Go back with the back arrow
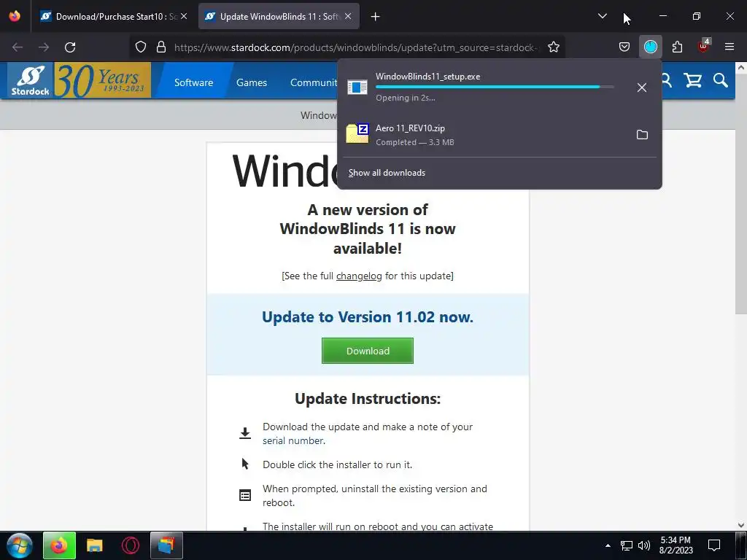Viewport: 747px width, 560px height. click(18, 47)
